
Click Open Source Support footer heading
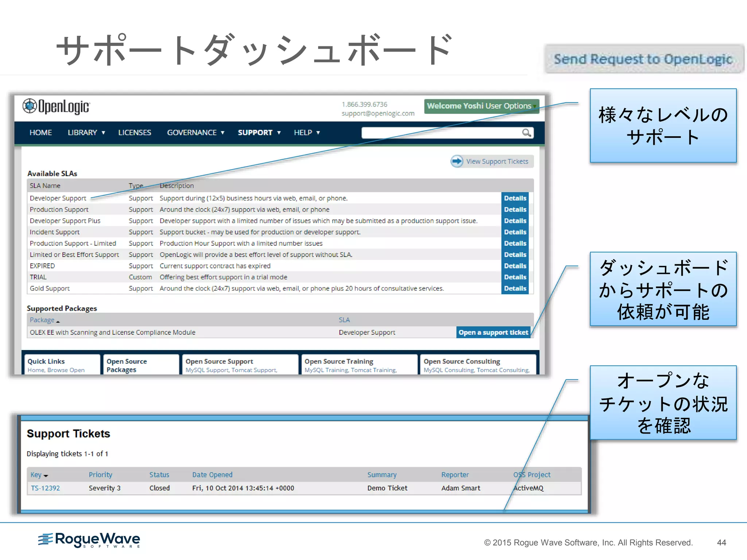tap(219, 361)
